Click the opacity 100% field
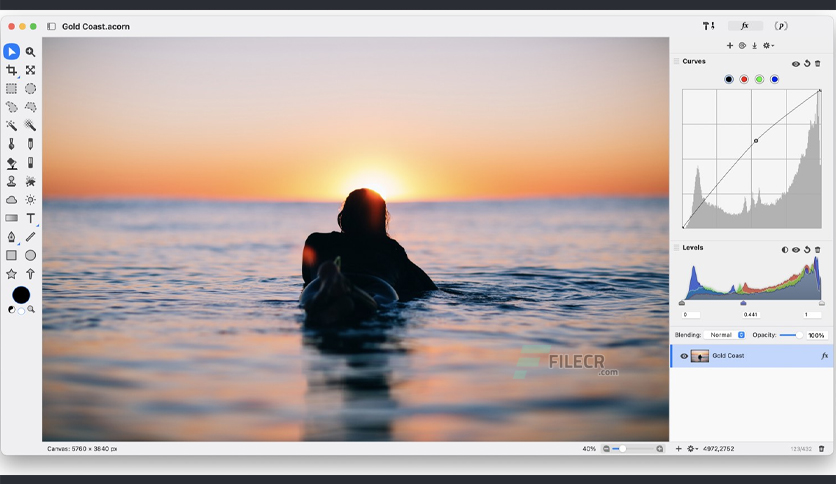 (816, 335)
